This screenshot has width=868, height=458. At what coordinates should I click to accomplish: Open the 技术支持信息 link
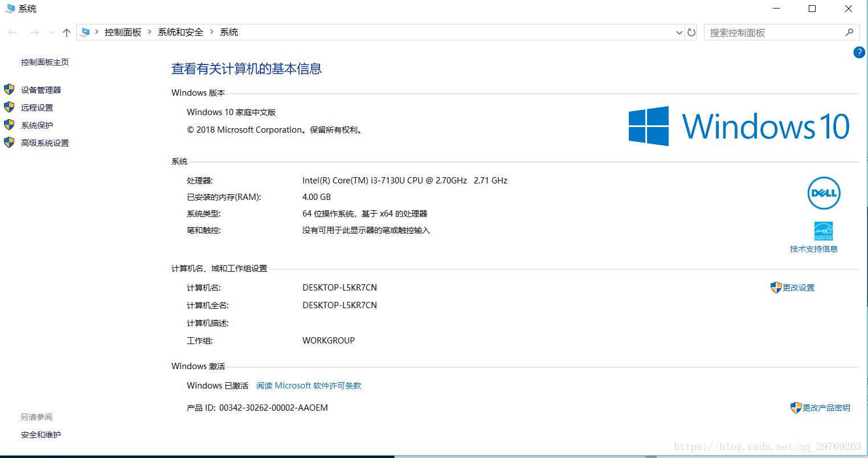click(x=813, y=249)
